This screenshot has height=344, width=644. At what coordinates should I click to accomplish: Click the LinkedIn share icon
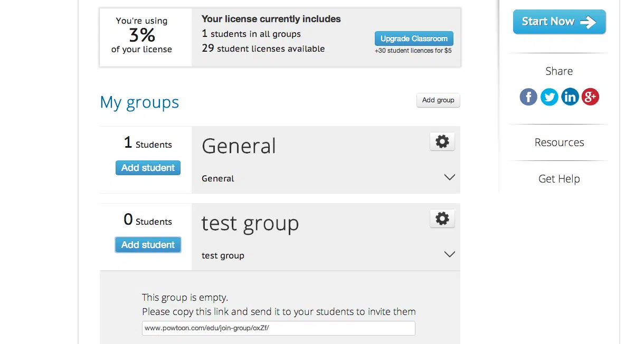[570, 97]
